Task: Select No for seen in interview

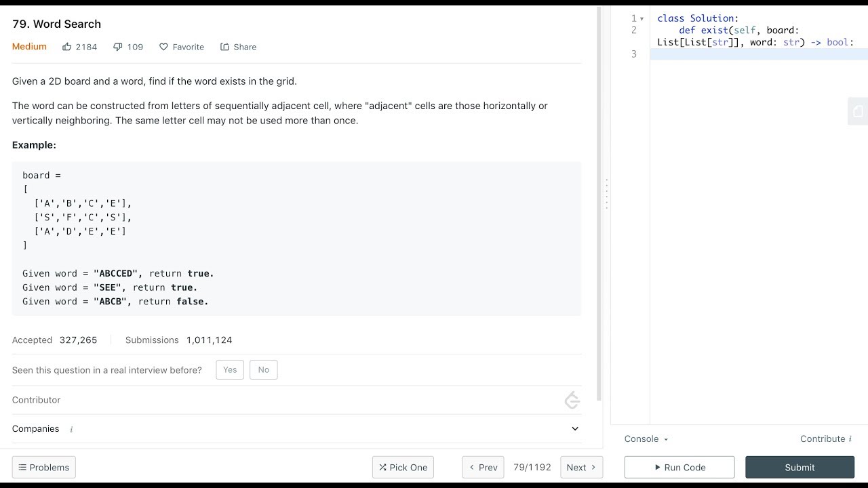Action: click(x=264, y=369)
